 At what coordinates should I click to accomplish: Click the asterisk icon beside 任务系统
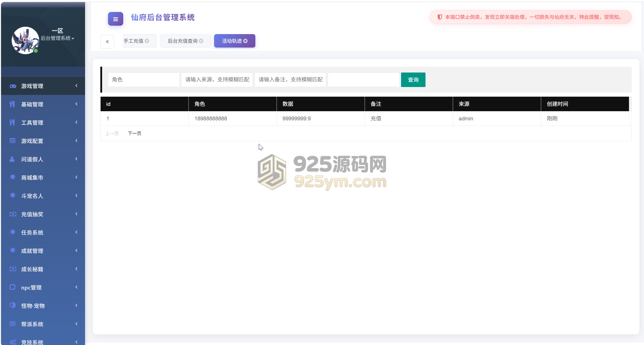[12, 232]
